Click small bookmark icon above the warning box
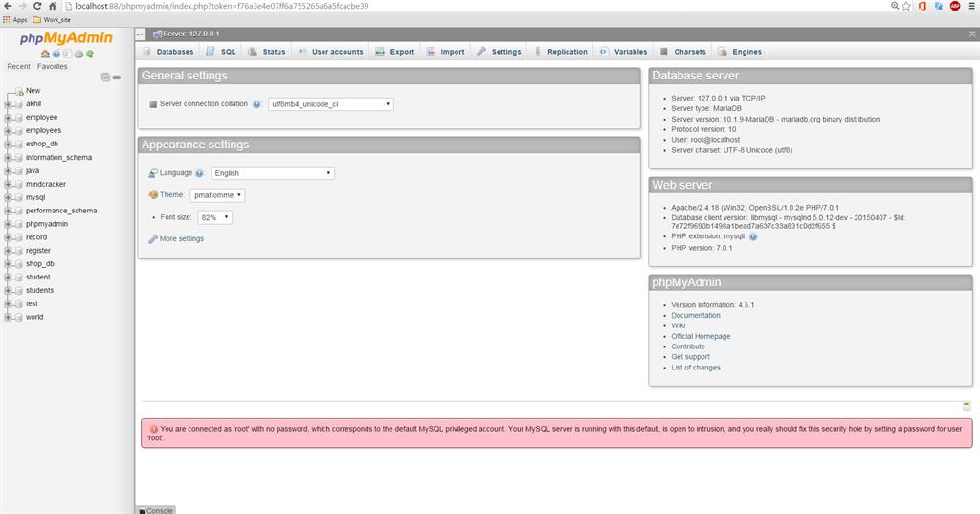The width and height of the screenshot is (980, 514). point(967,406)
